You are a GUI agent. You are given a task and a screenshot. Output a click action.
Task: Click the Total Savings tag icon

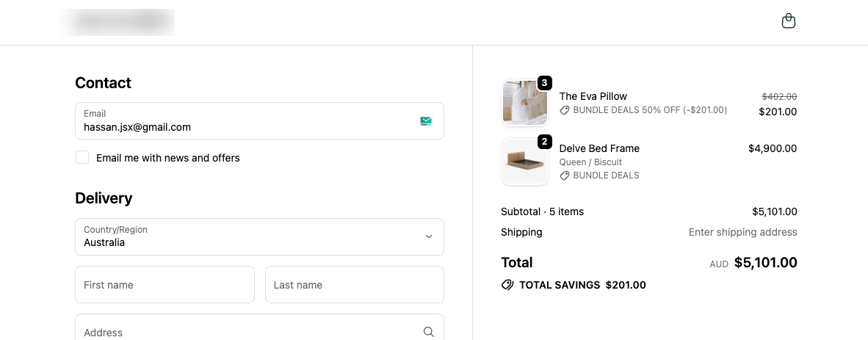pyautogui.click(x=507, y=285)
